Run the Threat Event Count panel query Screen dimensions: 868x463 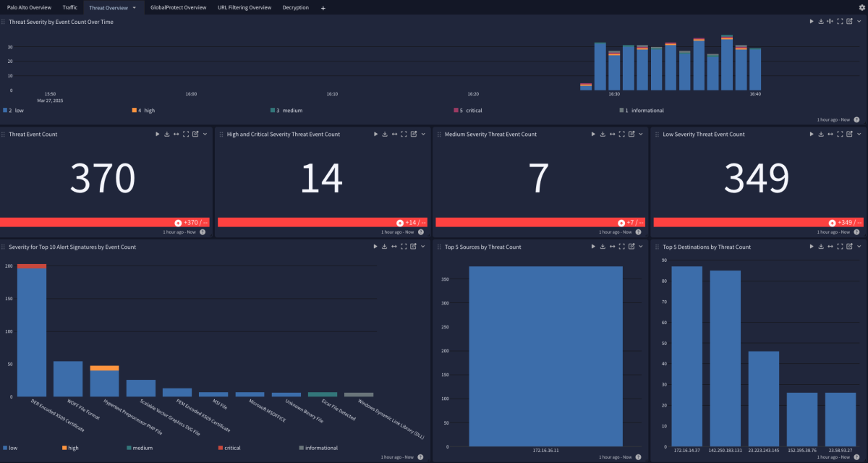[x=156, y=135]
